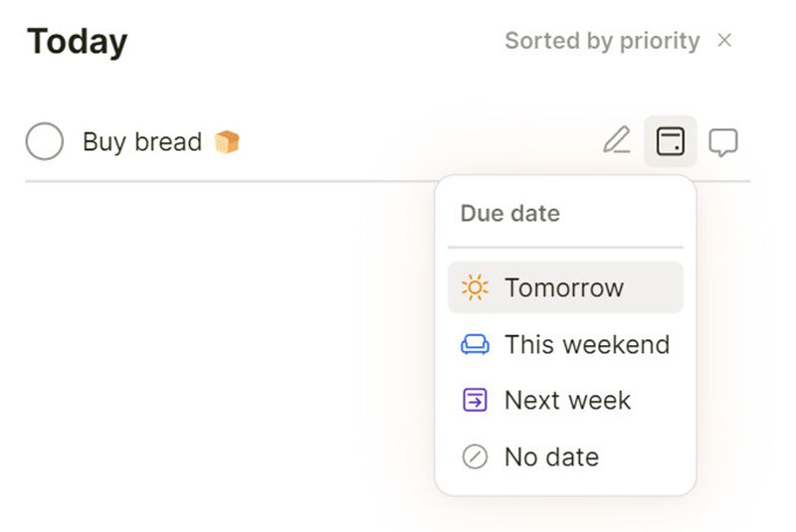This screenshot has height=532, width=796.
Task: Click the crossed-circle No date icon
Action: (x=475, y=457)
